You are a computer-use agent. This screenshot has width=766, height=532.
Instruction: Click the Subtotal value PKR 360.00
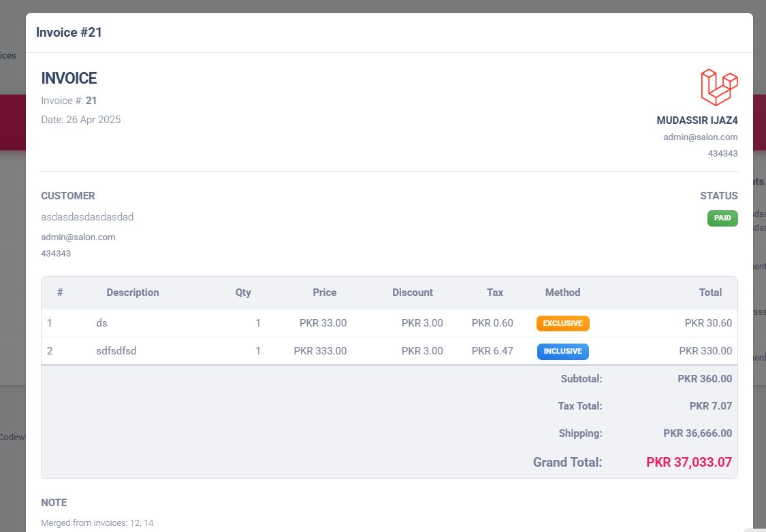point(704,379)
